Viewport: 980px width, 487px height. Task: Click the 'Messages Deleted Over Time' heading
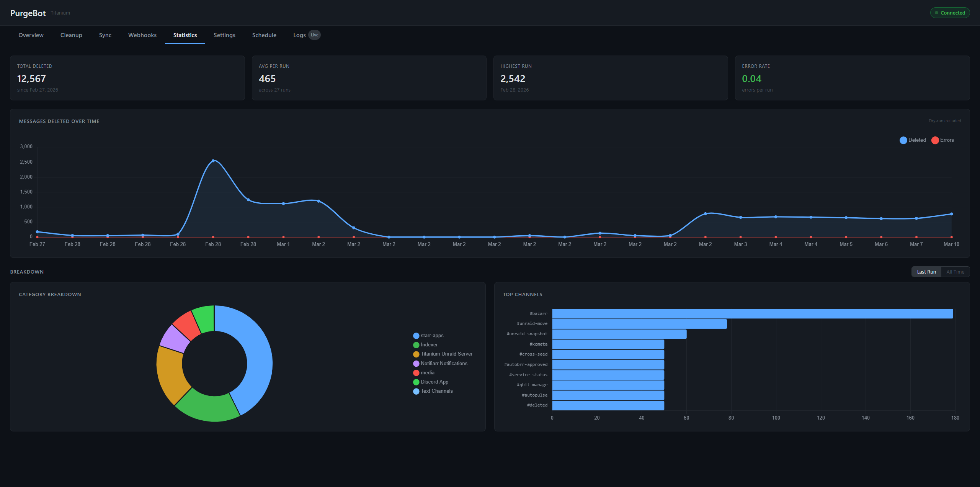point(59,121)
